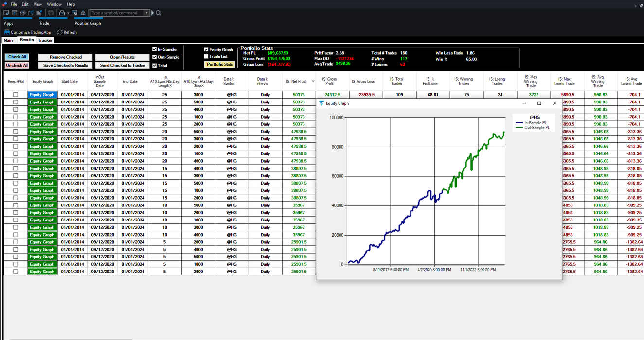Screen dimensions: 644x340
Task: Click the first Apps group toolbar icon
Action: coord(6,13)
